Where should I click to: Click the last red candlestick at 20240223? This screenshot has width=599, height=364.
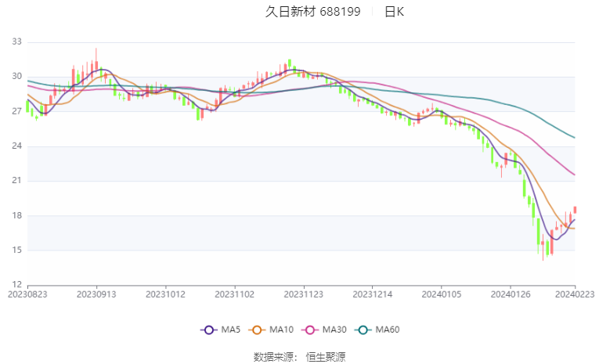tap(575, 210)
